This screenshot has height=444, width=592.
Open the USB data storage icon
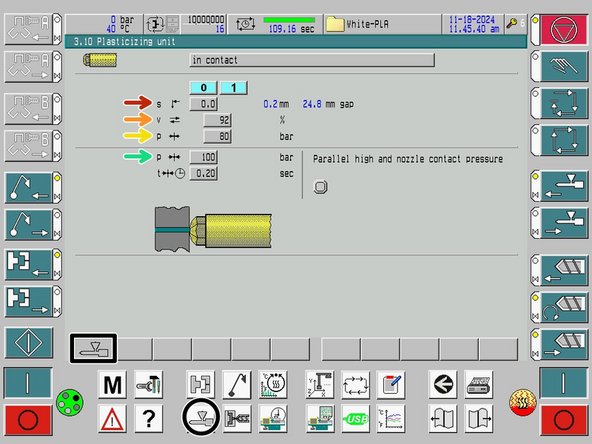[355, 419]
